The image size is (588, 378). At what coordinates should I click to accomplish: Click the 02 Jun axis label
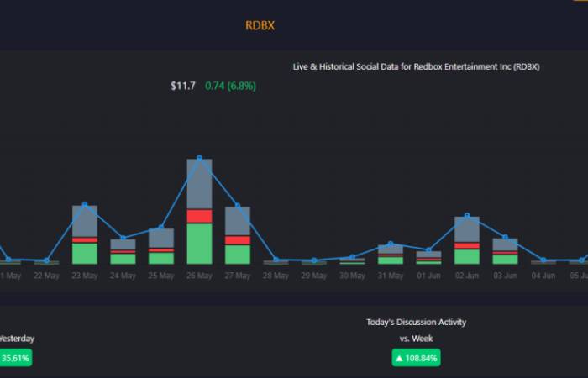(x=467, y=276)
